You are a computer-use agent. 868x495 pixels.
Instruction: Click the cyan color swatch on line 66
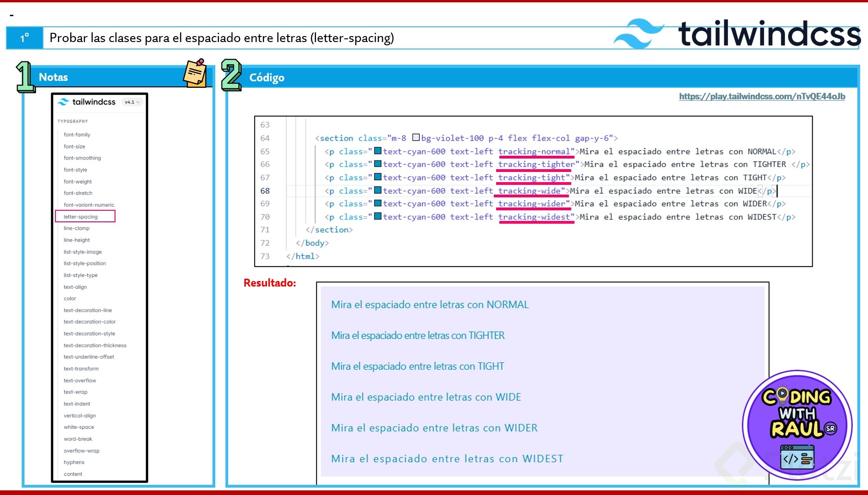pyautogui.click(x=377, y=164)
